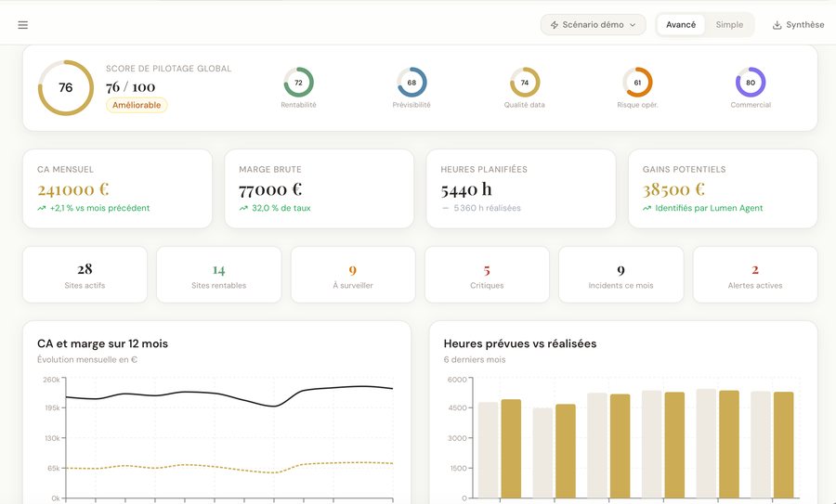
Task: Select the Qualité data score ring
Action: 525,82
